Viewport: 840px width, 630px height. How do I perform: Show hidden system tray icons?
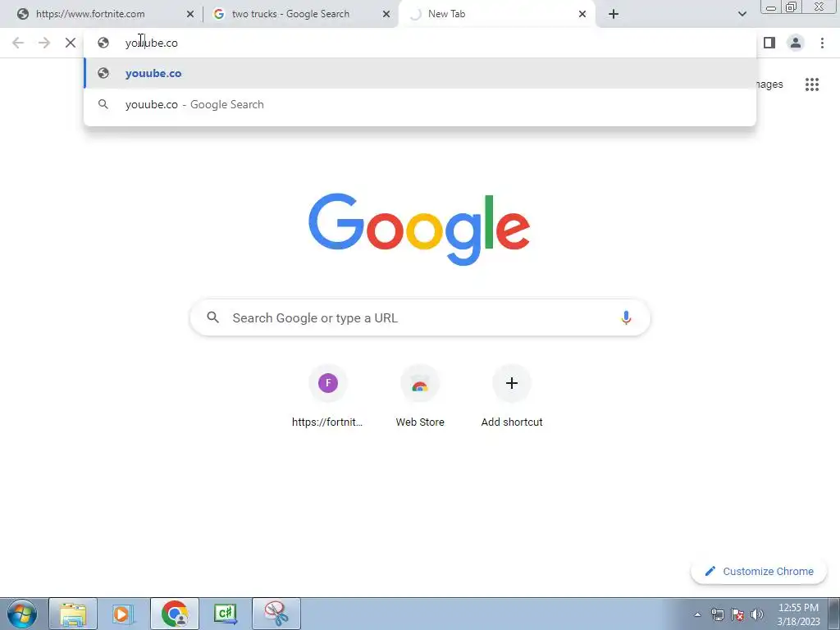pos(697,614)
